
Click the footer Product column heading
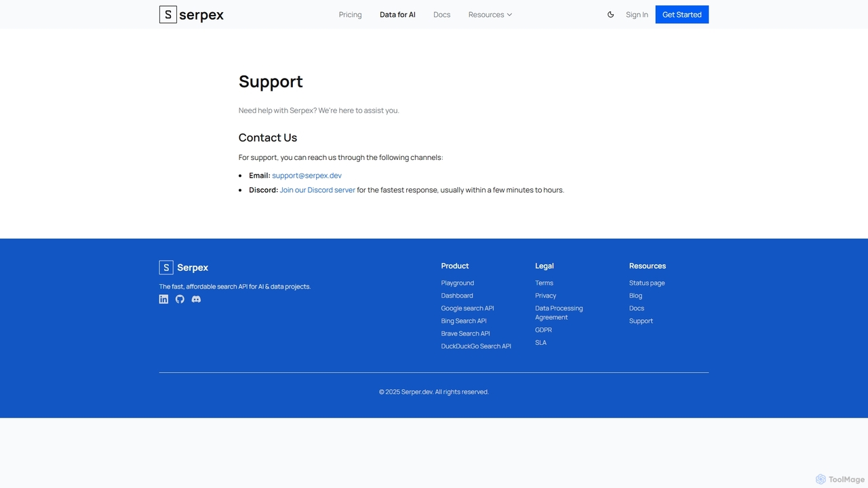pos(455,266)
